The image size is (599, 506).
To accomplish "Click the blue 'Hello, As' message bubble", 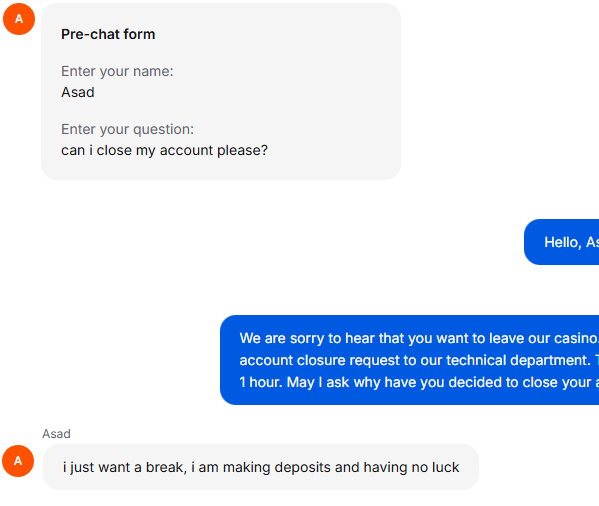I will 562,242.
